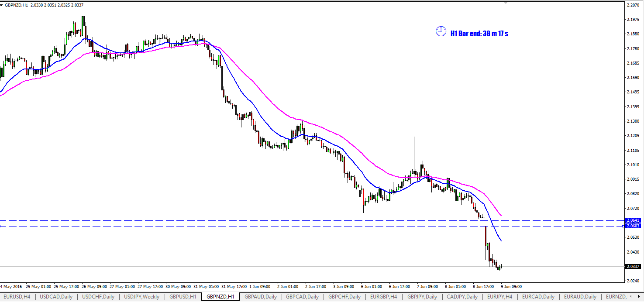This screenshot has height=302, width=644.
Task: Switch to the GBPAUD,Daily tab
Action: click(x=261, y=297)
